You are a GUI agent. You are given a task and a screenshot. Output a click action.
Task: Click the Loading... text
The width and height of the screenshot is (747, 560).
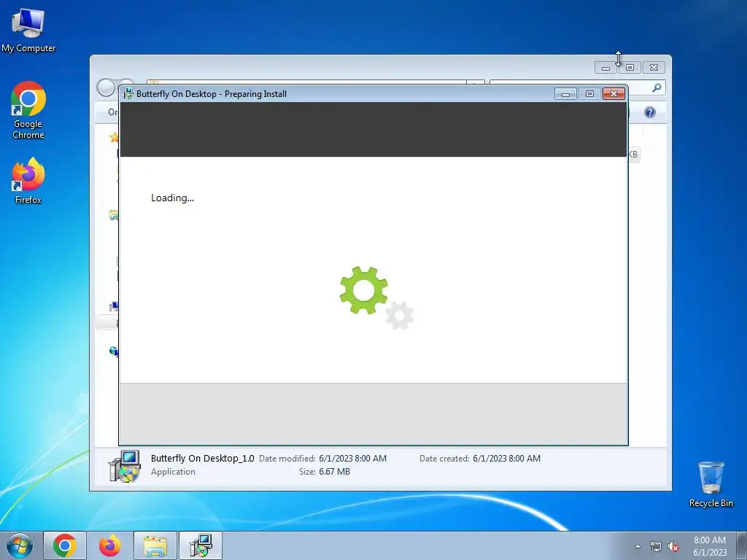click(x=172, y=198)
